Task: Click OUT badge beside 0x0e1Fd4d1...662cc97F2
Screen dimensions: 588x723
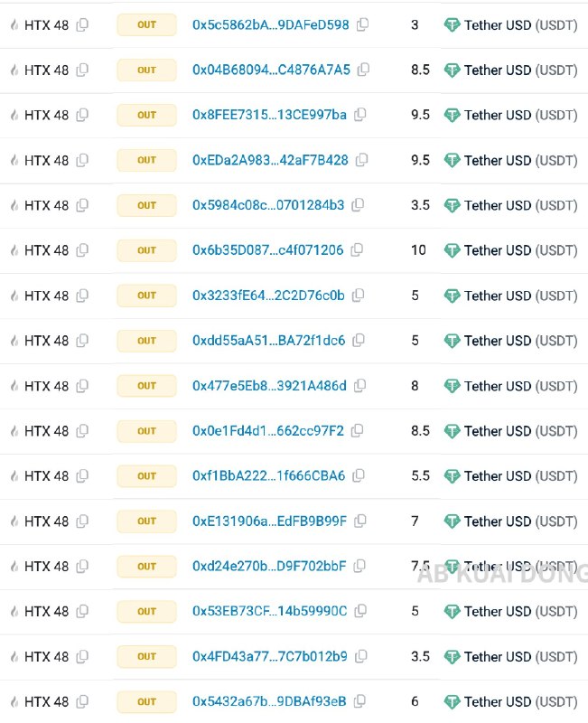Action: click(x=146, y=431)
